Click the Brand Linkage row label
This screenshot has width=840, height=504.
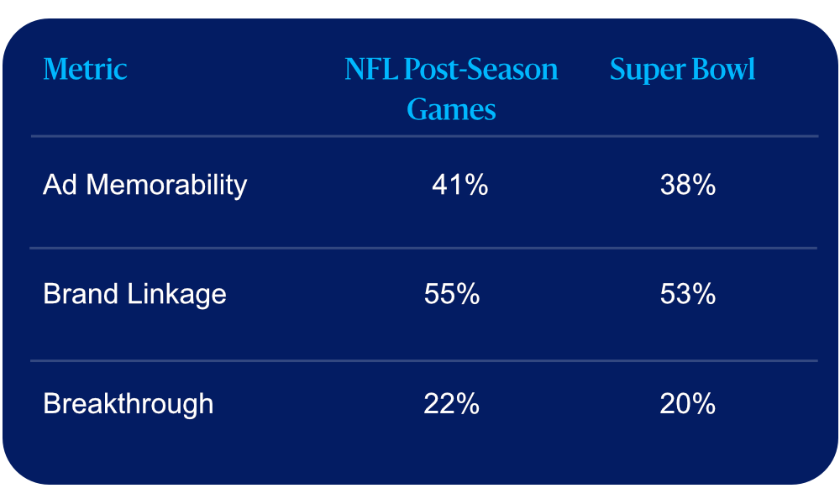pos(134,294)
